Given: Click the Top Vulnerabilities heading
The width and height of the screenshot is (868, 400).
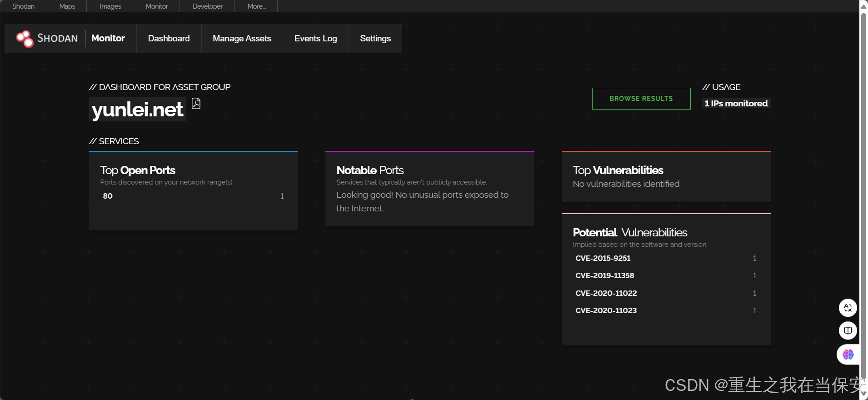Looking at the screenshot, I should tap(618, 170).
